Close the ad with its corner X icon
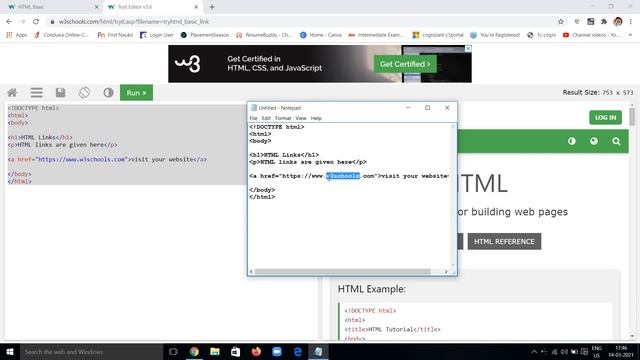 [x=468, y=49]
